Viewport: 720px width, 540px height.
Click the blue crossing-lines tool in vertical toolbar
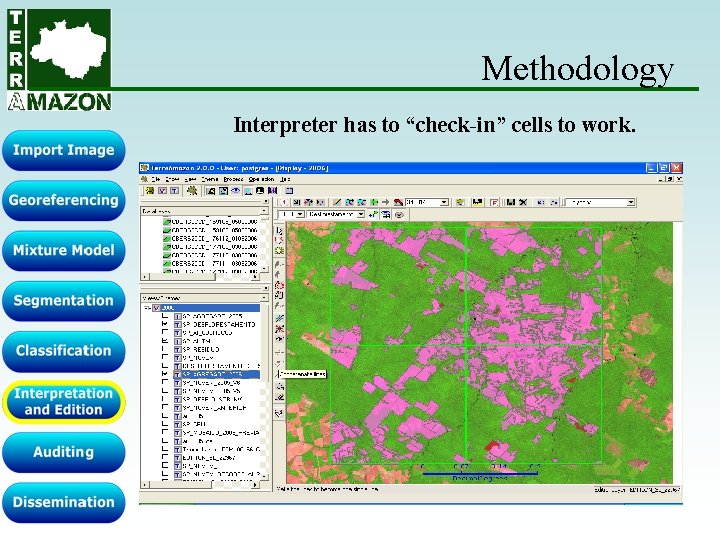click(x=279, y=318)
